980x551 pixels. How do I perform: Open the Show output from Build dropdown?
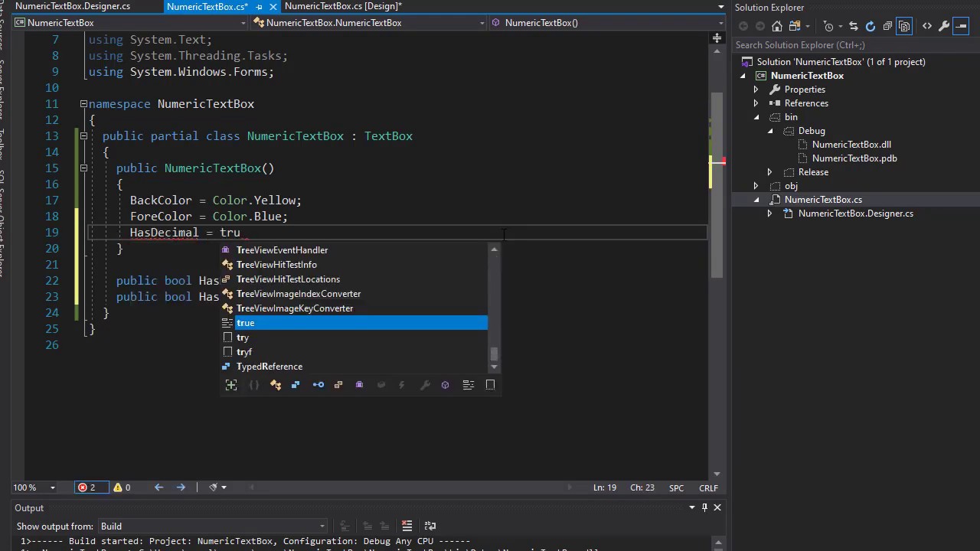click(x=212, y=526)
